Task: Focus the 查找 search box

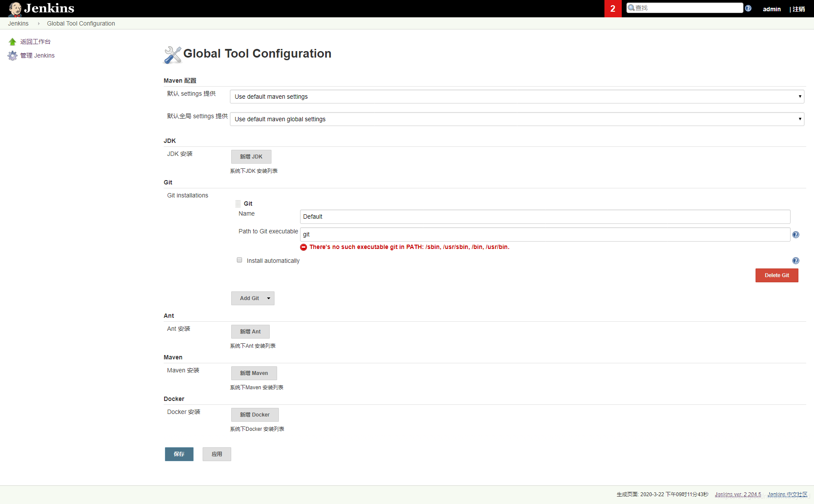Action: click(685, 8)
